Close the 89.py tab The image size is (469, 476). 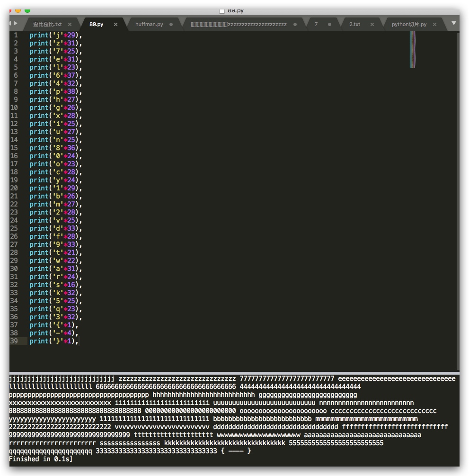[x=115, y=25]
